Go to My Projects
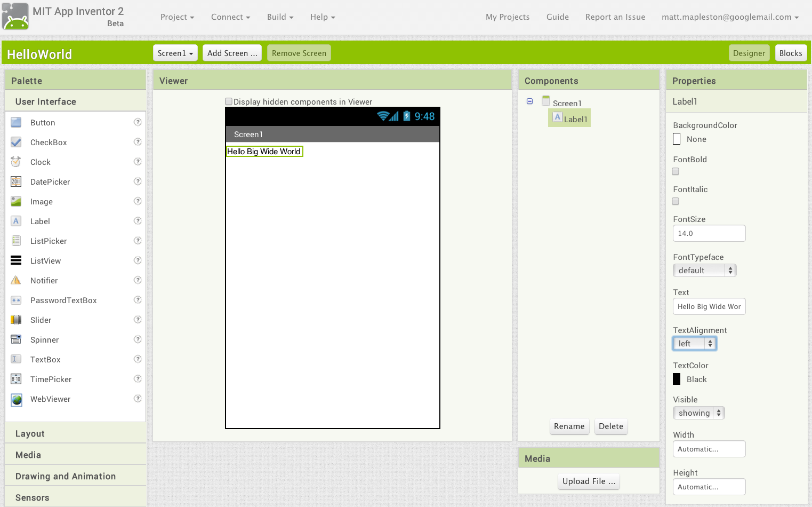Viewport: 812px width, 507px height. [x=508, y=17]
